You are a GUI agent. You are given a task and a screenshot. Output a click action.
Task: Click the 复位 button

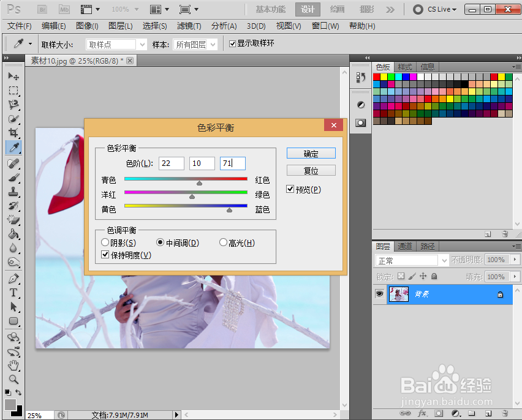coord(311,170)
